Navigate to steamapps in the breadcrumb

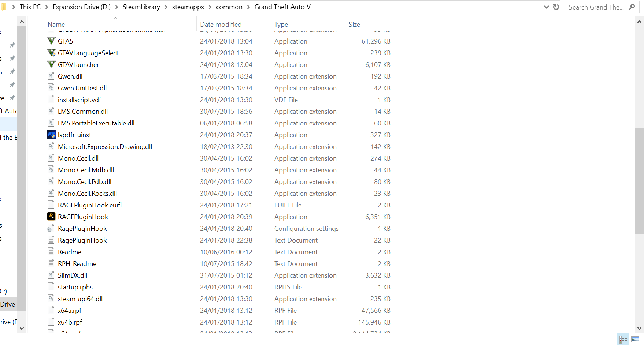[x=188, y=7]
